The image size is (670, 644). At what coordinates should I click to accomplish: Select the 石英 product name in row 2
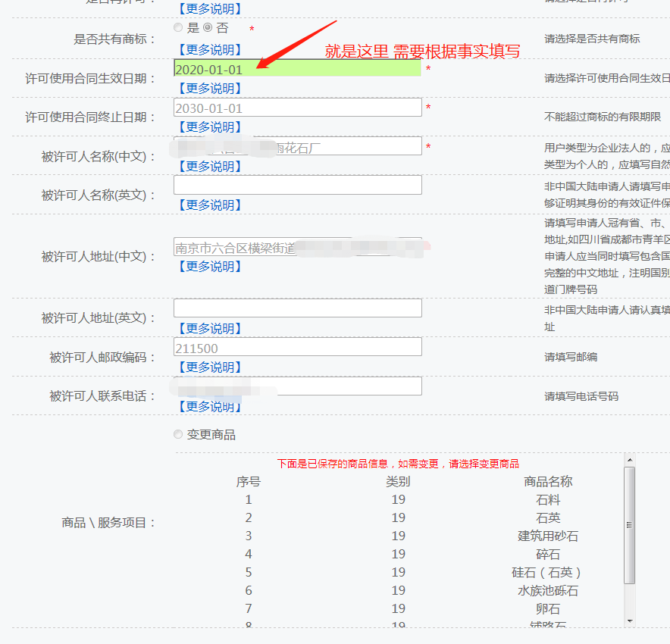click(x=548, y=518)
